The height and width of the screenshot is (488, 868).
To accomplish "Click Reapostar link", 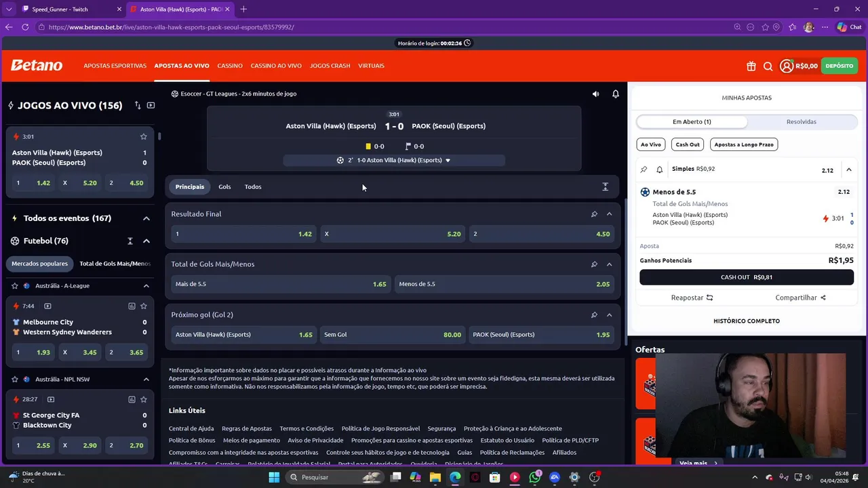I will (x=692, y=298).
